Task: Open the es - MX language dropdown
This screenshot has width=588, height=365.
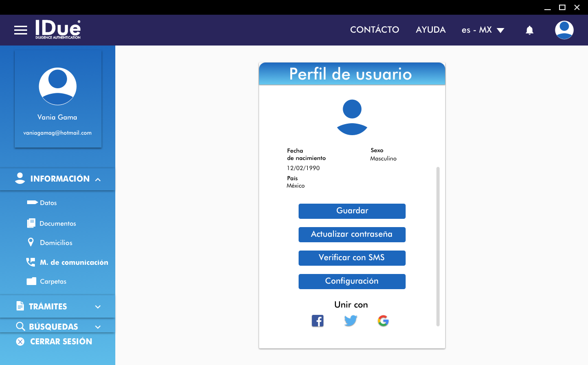Action: pyautogui.click(x=483, y=30)
